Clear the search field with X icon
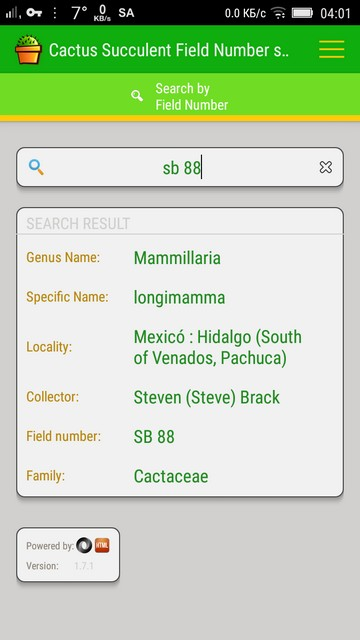 tap(325, 167)
